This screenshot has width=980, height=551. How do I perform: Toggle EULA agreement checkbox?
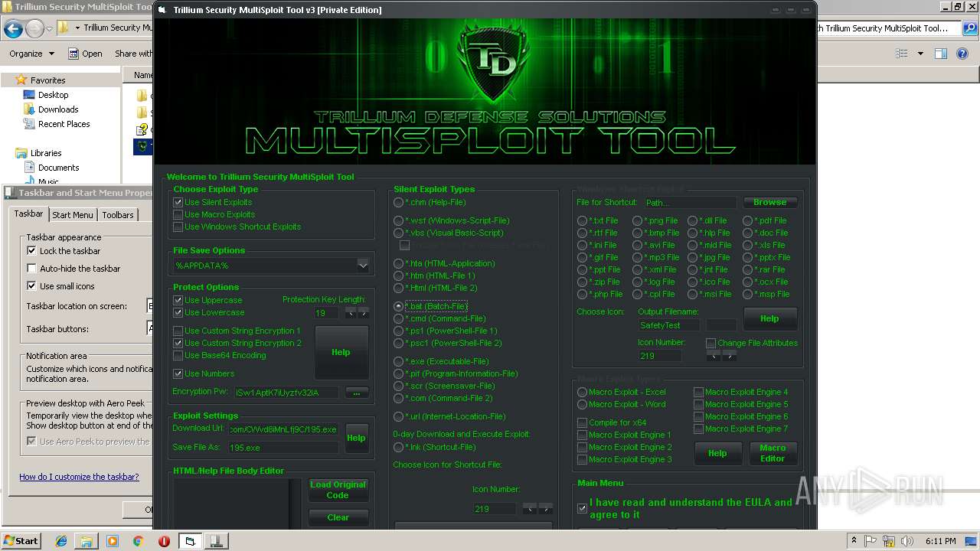(x=582, y=508)
